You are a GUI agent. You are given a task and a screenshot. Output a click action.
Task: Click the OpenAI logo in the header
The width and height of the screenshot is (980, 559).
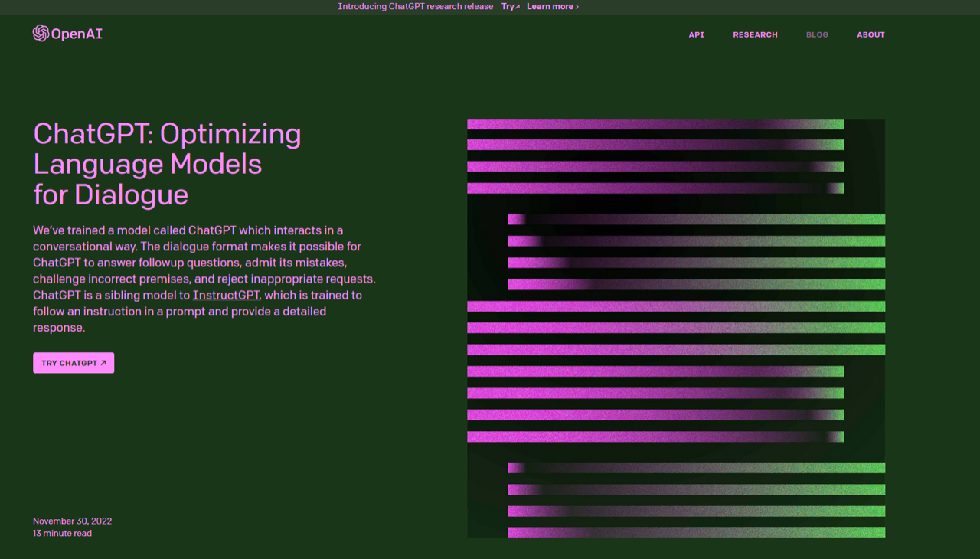tap(67, 33)
